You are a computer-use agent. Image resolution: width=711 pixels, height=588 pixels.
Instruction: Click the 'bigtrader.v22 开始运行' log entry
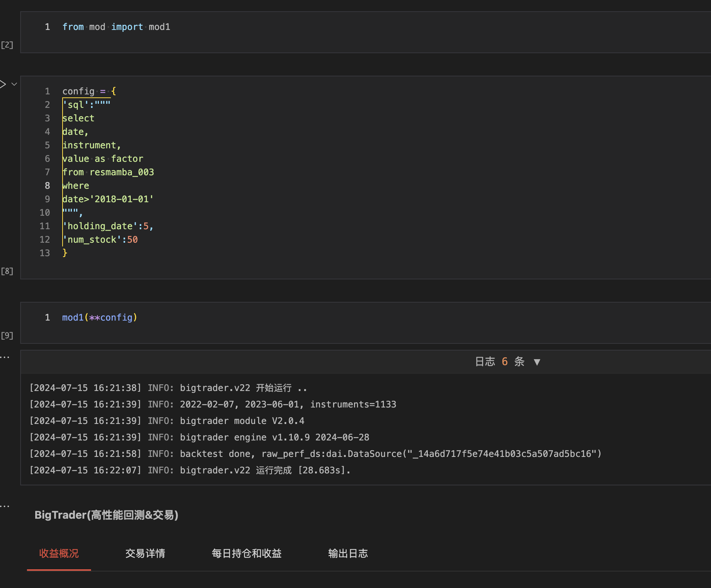[169, 388]
